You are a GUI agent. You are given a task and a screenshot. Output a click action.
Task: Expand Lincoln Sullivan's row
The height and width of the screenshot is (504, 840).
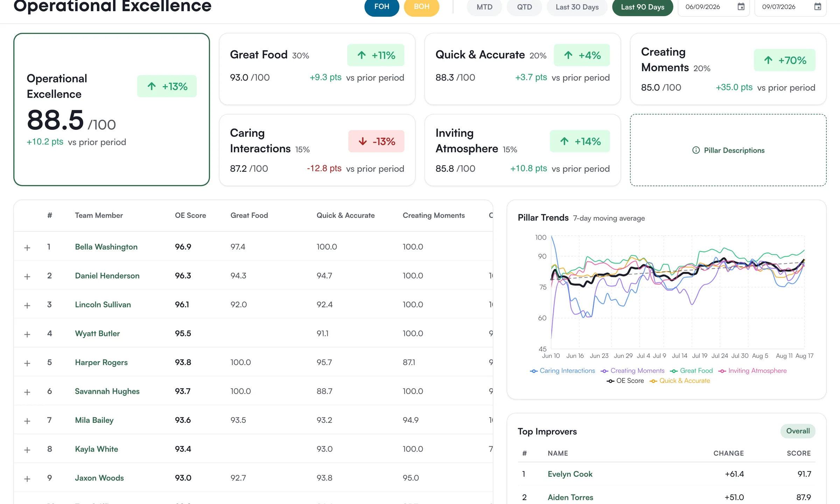click(27, 305)
